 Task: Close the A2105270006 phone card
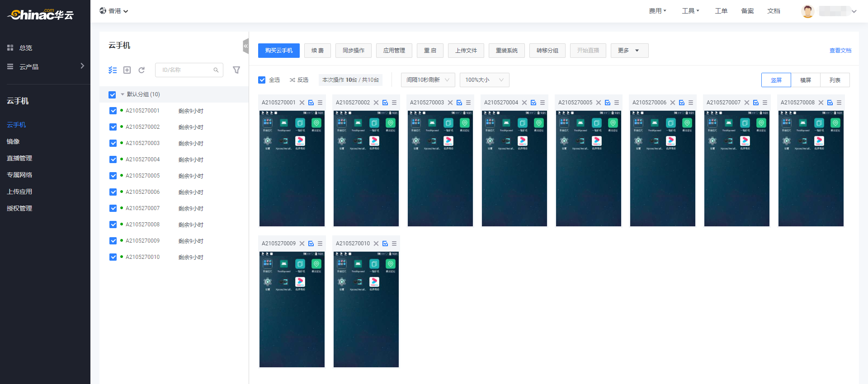pos(673,103)
